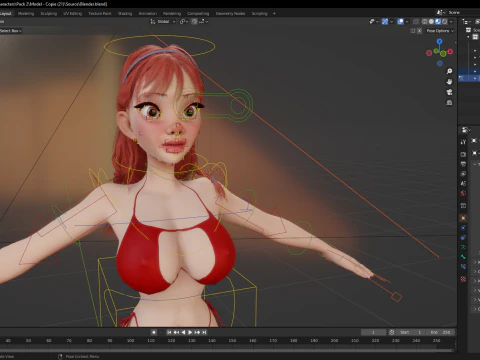Screen dimensions: 480x360
Task: Open the scene browse icon dropdown
Action: pos(441,12)
